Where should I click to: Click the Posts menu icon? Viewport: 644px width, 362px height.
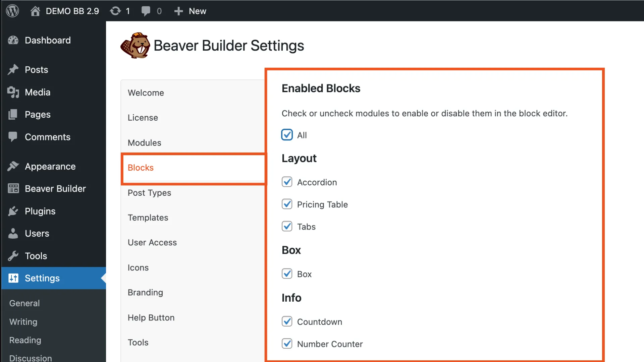[12, 69]
